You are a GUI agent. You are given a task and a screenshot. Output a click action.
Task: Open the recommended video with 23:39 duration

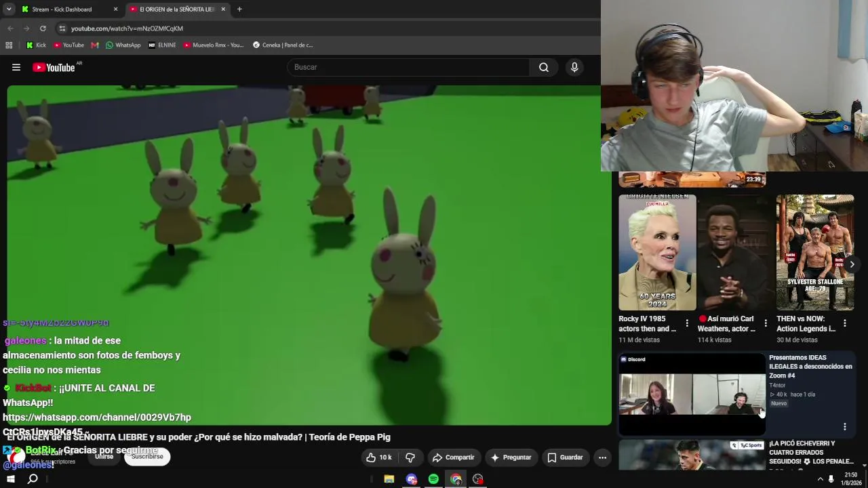pos(692,179)
